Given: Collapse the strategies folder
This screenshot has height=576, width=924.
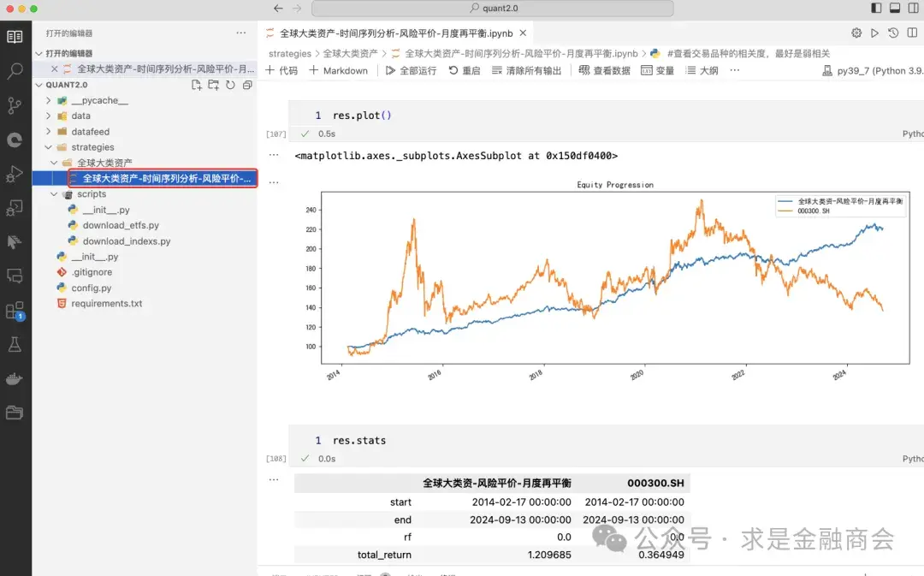Looking at the screenshot, I should [48, 147].
